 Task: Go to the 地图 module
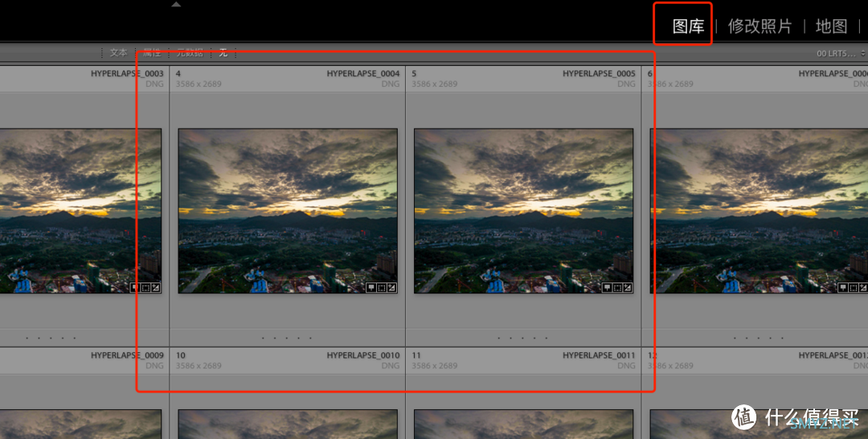[832, 26]
